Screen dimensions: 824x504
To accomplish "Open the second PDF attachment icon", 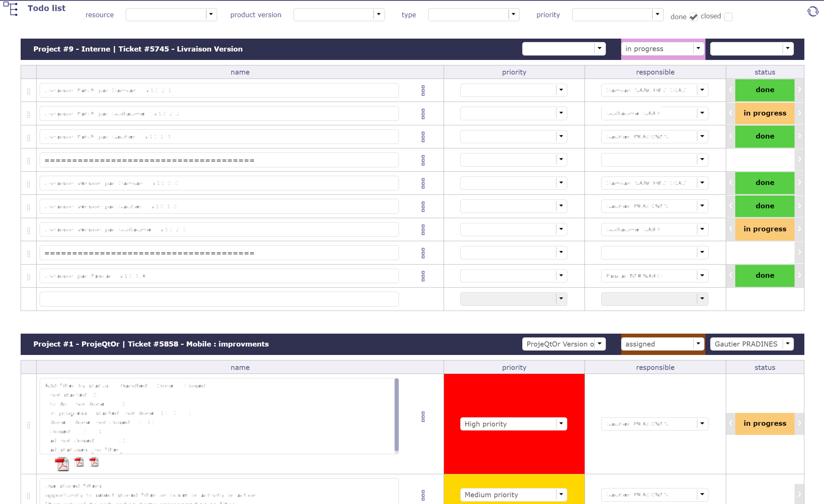I will tap(79, 462).
